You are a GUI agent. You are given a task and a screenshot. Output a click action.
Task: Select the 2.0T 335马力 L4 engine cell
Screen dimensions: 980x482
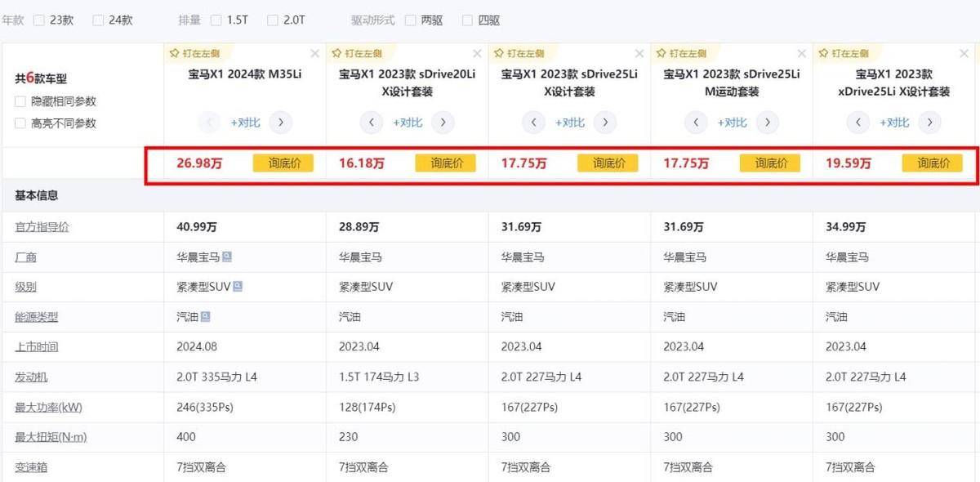[x=245, y=377]
